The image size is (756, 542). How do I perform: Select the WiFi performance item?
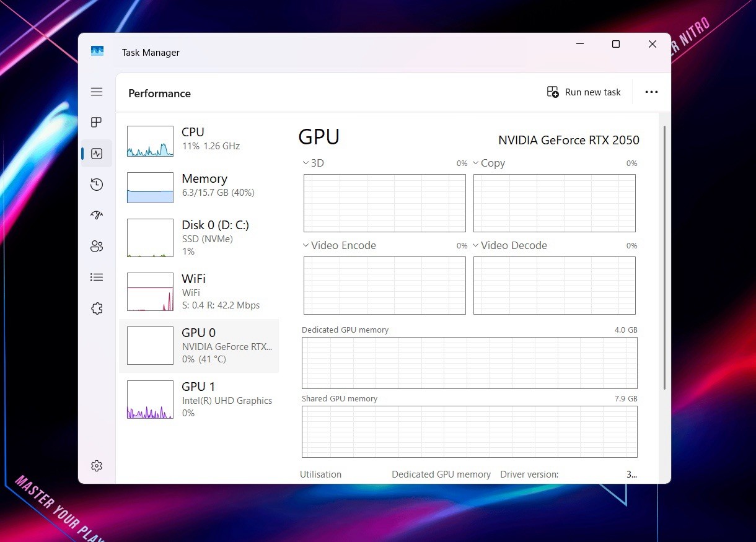tap(199, 292)
